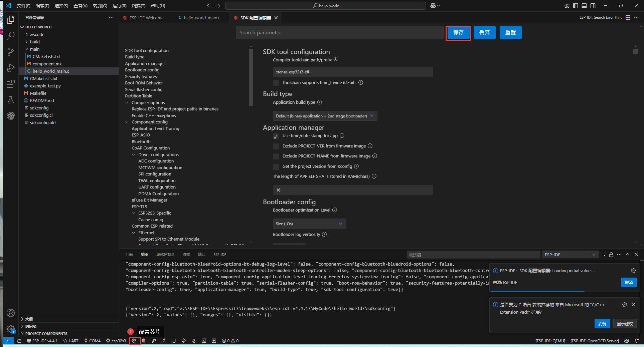The image size is (644, 347).
Task: Collapse Compiler options tree node
Action: pos(127,103)
